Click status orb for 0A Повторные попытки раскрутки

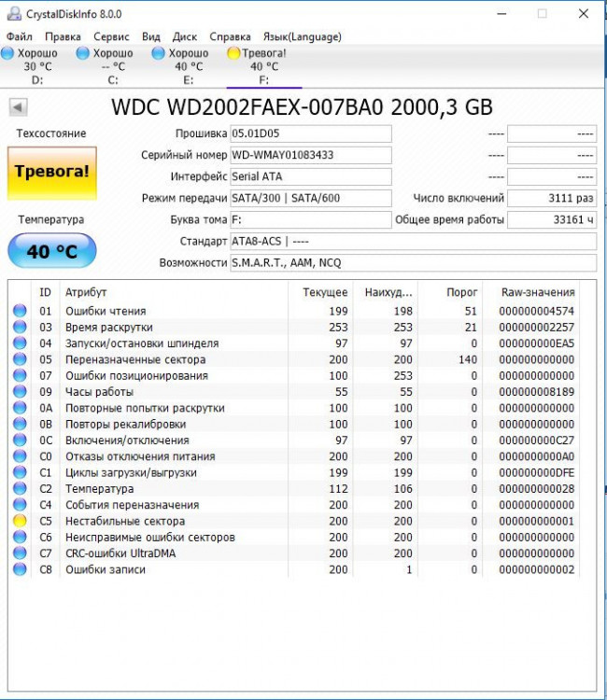pos(20,408)
